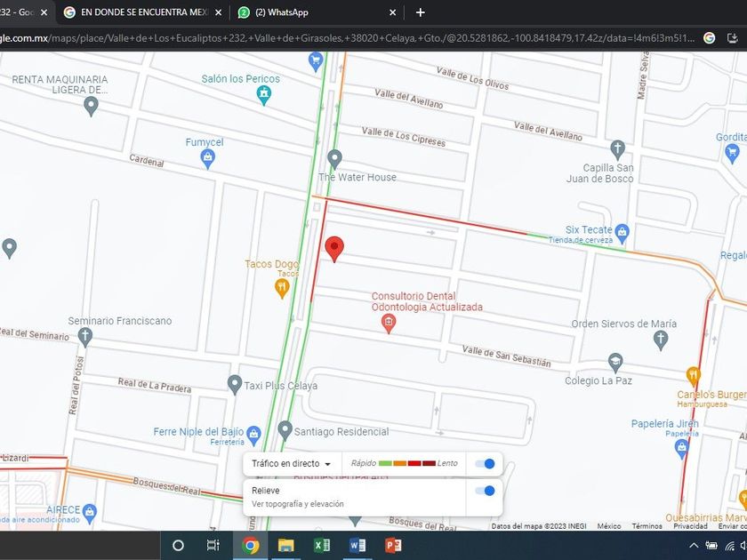747x560 pixels.
Task: Switch to the WhatsApp browser tab
Action: point(316,12)
